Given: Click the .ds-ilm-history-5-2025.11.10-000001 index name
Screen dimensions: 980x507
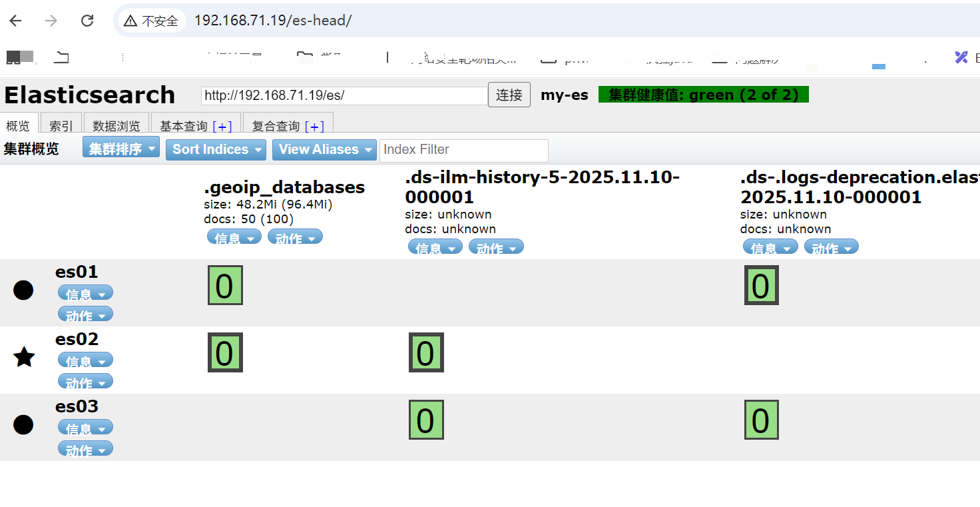Looking at the screenshot, I should point(543,187).
